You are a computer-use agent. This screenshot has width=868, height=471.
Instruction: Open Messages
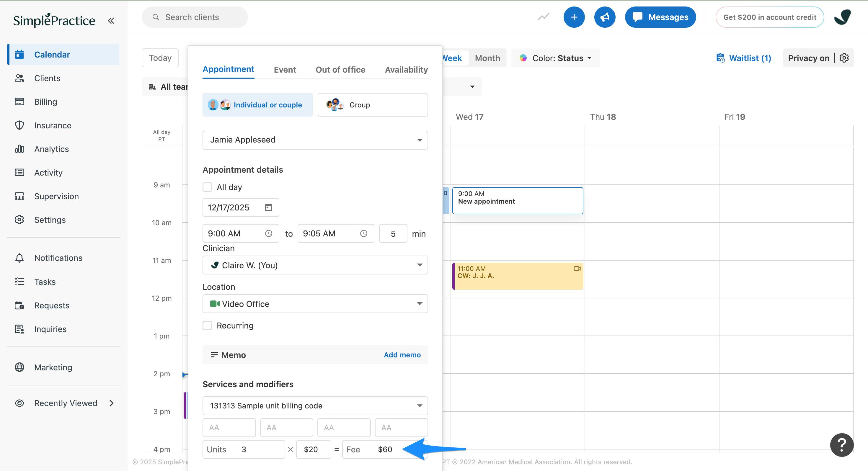click(660, 17)
